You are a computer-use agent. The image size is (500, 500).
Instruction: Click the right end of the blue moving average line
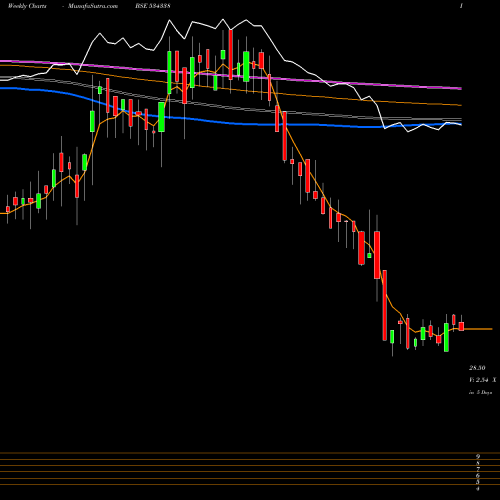coord(460,125)
